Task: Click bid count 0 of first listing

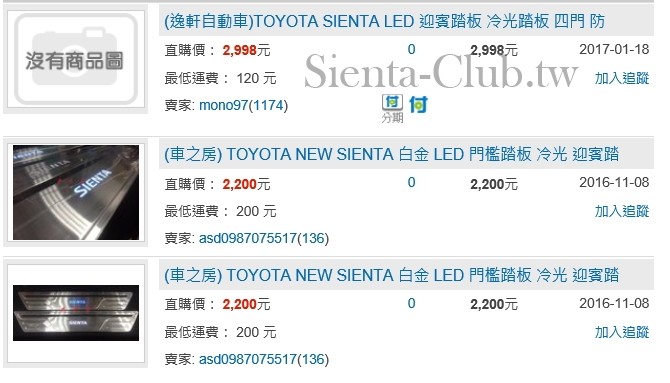Action: point(411,49)
